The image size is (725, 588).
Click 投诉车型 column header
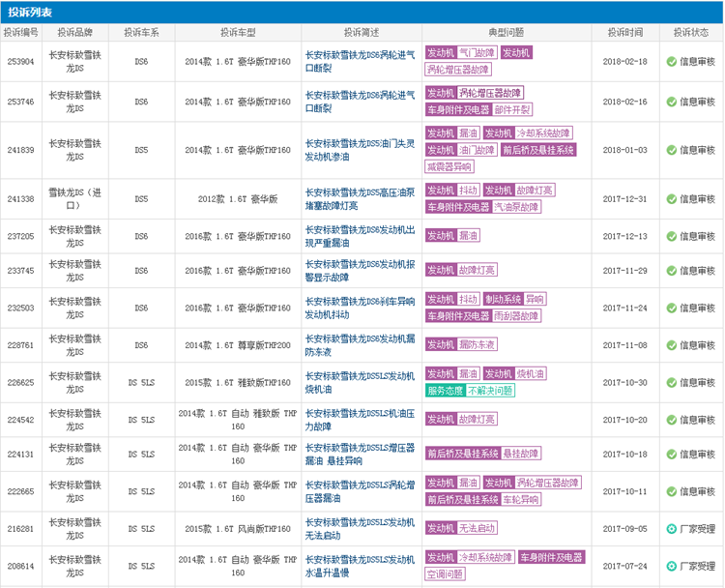pyautogui.click(x=238, y=32)
